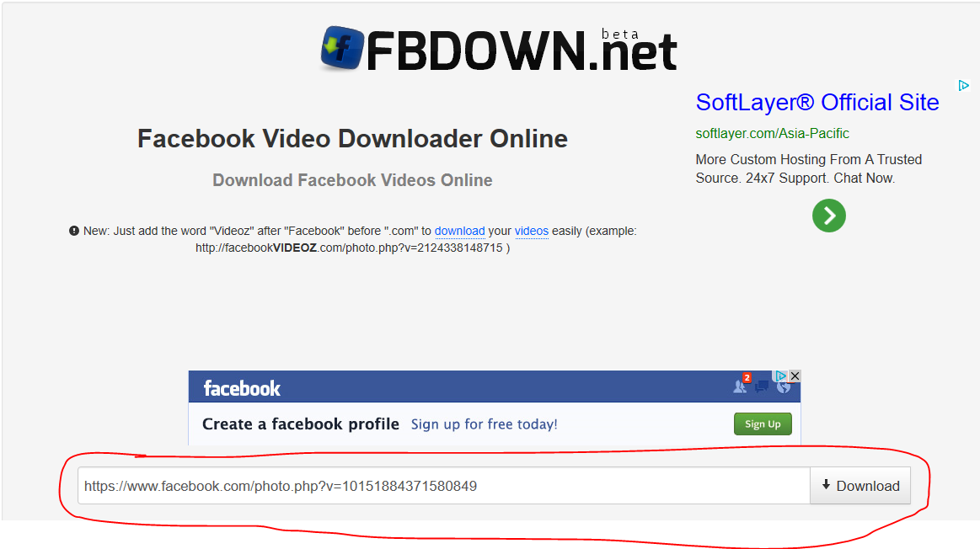Click the FBDOWN blue arrow logo icon
This screenshot has width=980, height=549.
click(x=342, y=48)
